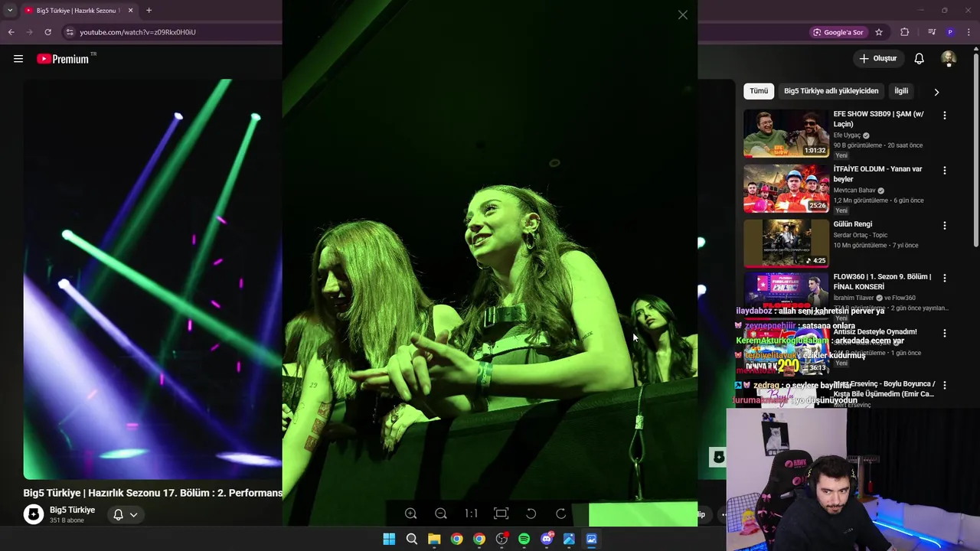The image size is (980, 551).
Task: Open OBS Studio from taskbar
Action: click(501, 539)
